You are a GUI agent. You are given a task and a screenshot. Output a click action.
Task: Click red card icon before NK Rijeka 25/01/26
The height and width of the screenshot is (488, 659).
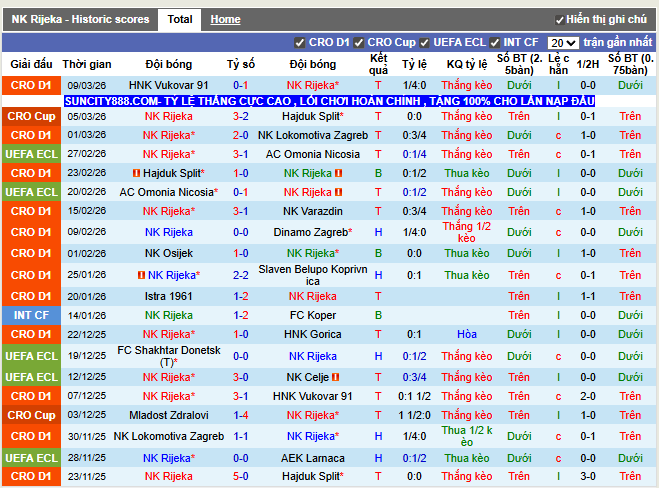[x=142, y=275]
